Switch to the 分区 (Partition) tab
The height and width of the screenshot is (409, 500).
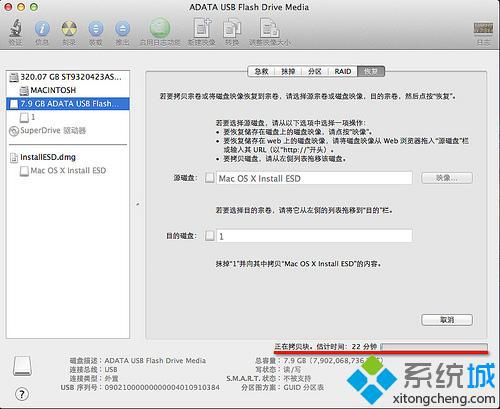pos(315,71)
